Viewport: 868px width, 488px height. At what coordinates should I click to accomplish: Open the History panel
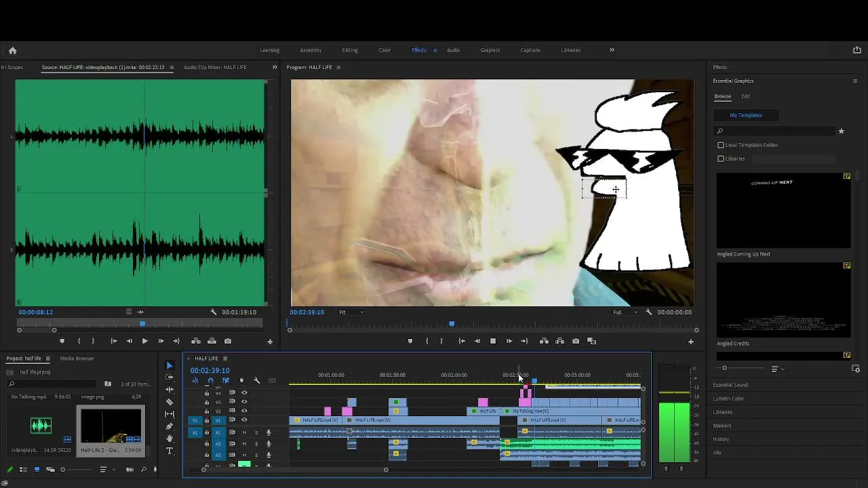pyautogui.click(x=721, y=439)
